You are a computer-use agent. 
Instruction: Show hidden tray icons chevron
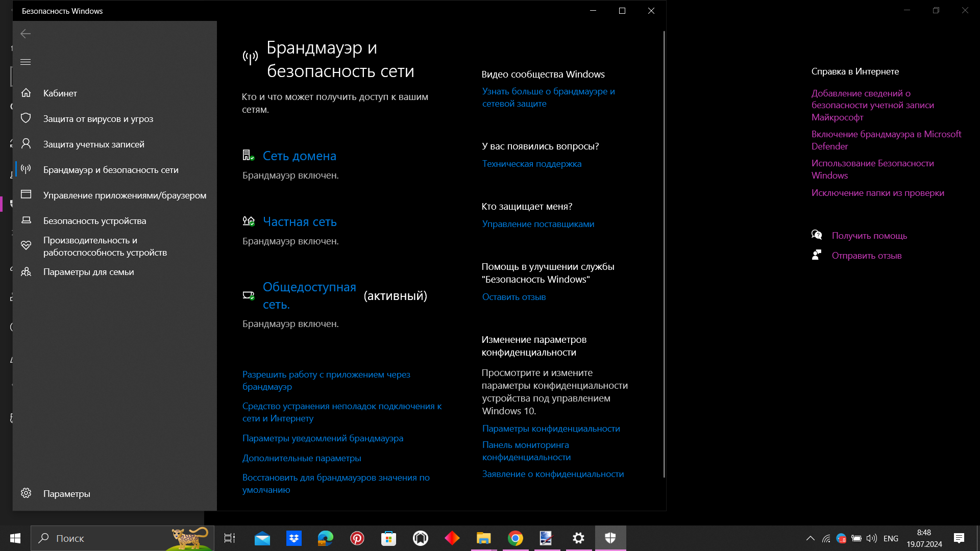pos(810,538)
